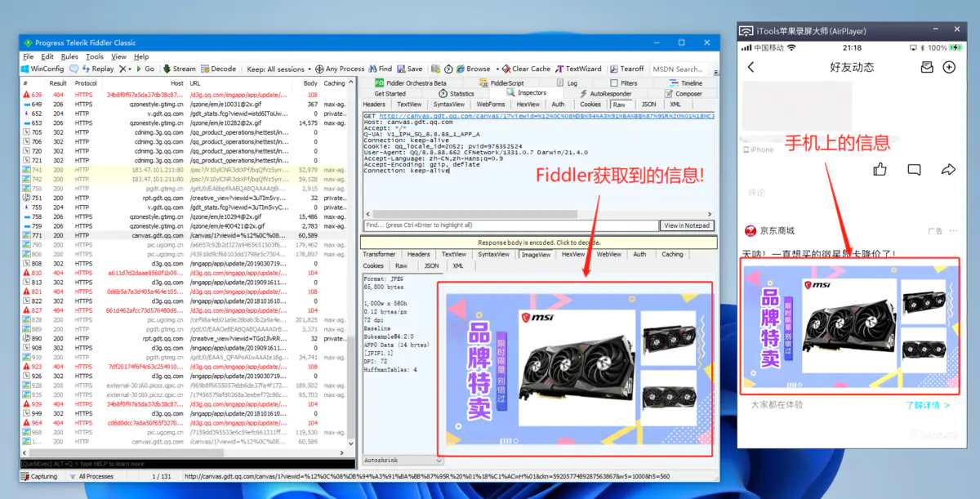Click the Save toolbar button

coord(410,69)
